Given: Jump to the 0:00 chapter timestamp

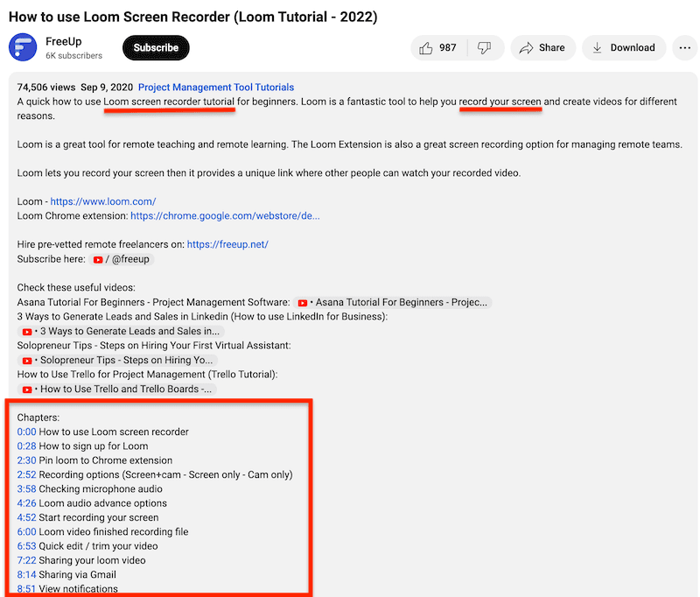Looking at the screenshot, I should tap(25, 432).
